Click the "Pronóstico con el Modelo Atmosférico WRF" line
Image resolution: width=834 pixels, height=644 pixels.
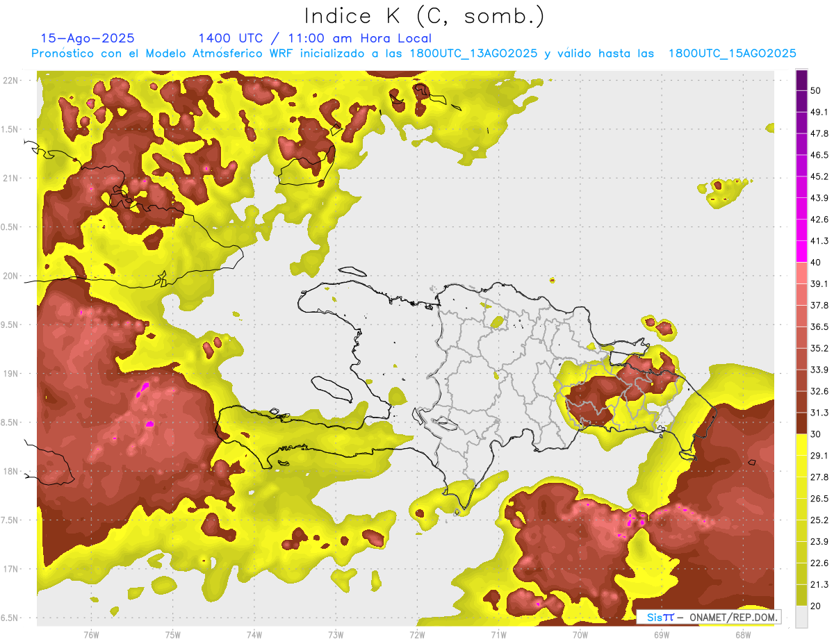point(414,53)
